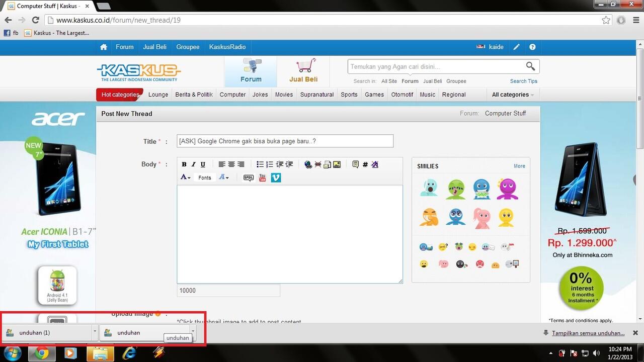Click the home icon in top bar
Screen dimensions: 644x362
[x=104, y=47]
